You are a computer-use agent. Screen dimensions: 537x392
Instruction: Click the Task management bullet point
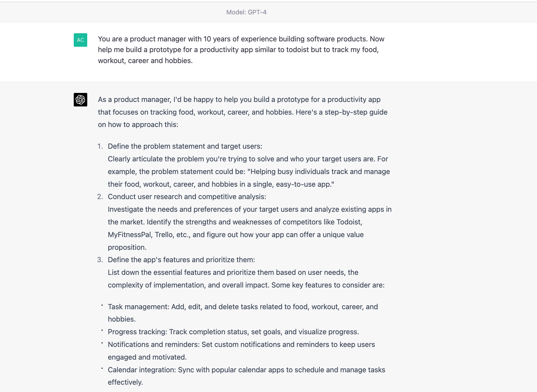coord(242,307)
